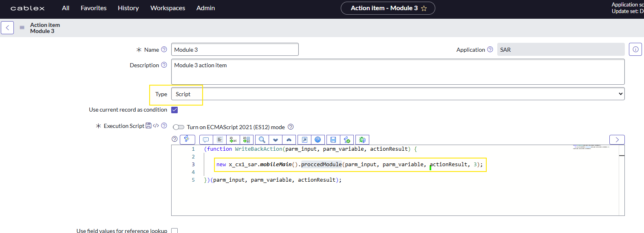This screenshot has height=233, width=644.
Task: Open the Favorites menu
Action: click(x=93, y=8)
